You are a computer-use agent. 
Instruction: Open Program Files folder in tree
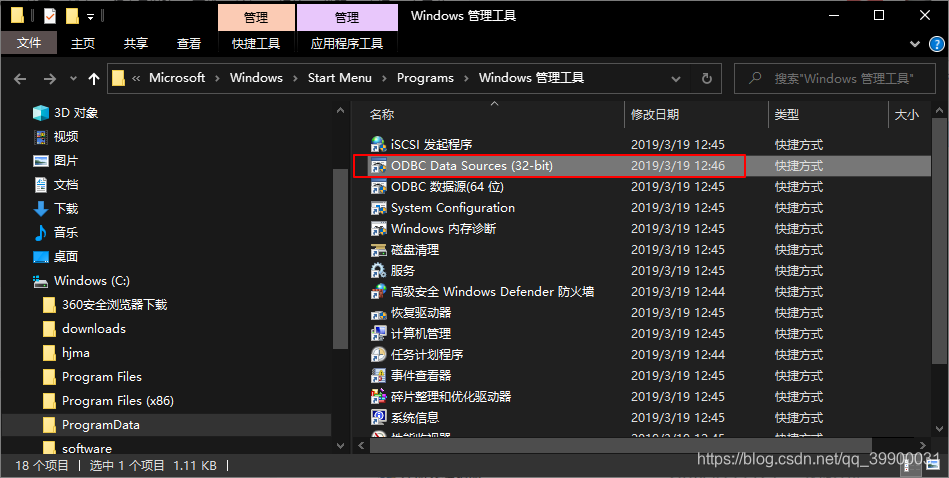pyautogui.click(x=92, y=377)
